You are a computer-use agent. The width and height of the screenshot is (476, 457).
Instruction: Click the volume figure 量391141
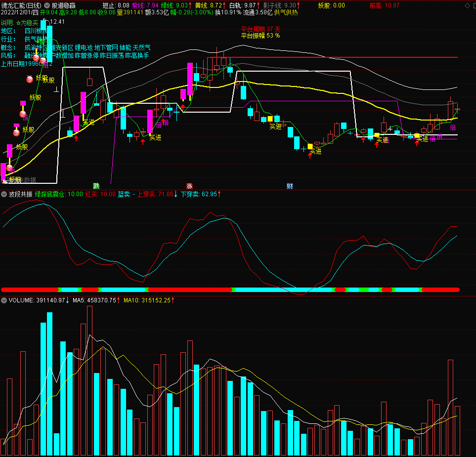click(x=130, y=12)
